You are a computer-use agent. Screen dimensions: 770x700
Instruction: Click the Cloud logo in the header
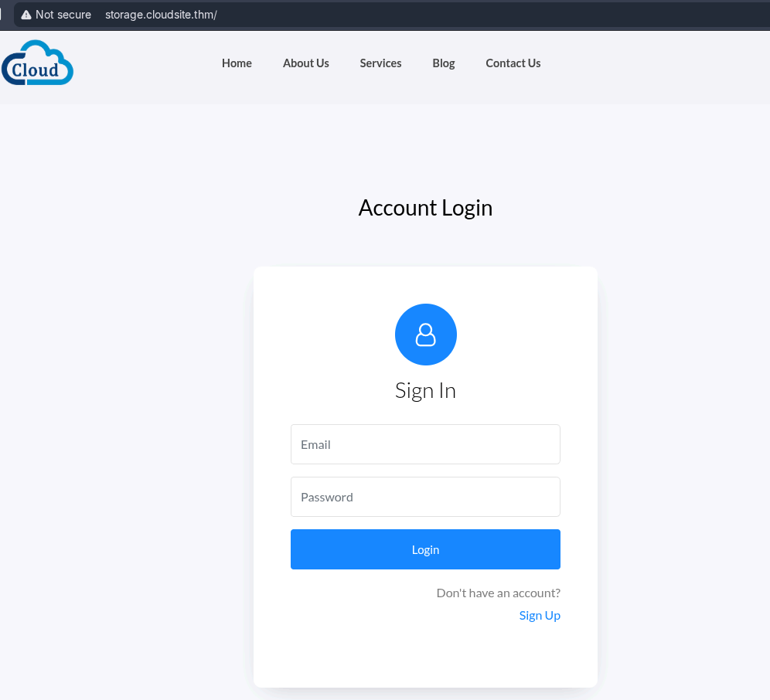pyautogui.click(x=37, y=63)
